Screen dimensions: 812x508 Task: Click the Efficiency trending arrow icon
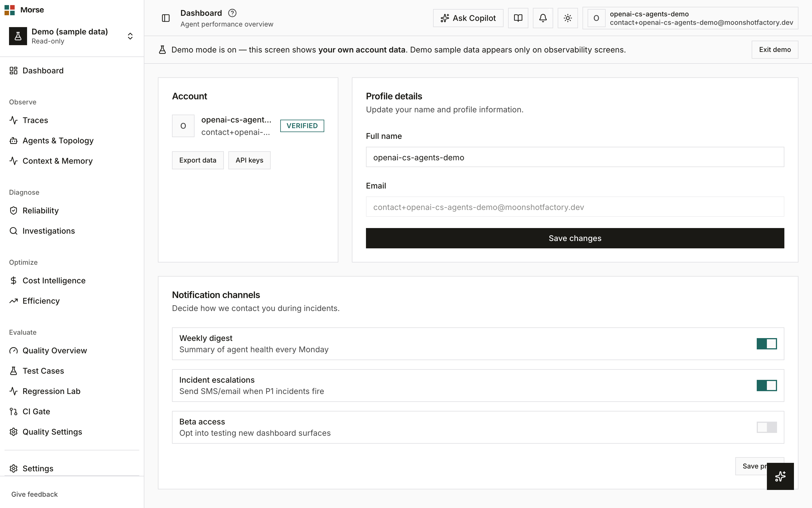tap(14, 301)
